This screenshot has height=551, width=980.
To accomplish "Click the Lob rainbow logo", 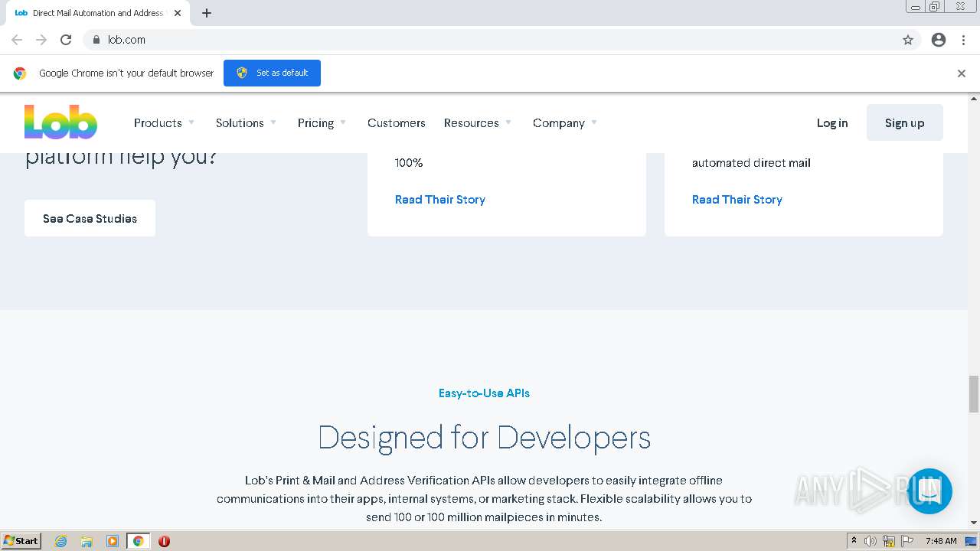I will click(x=60, y=122).
